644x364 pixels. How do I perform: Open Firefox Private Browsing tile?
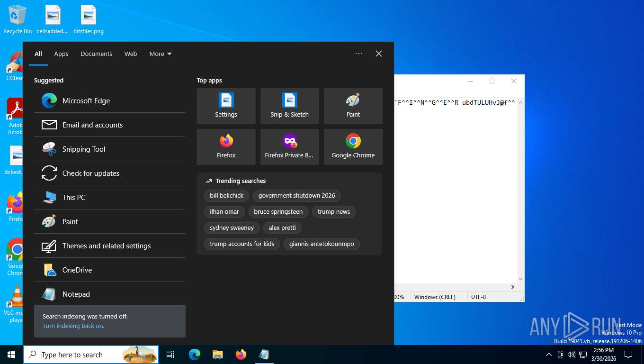pyautogui.click(x=289, y=147)
